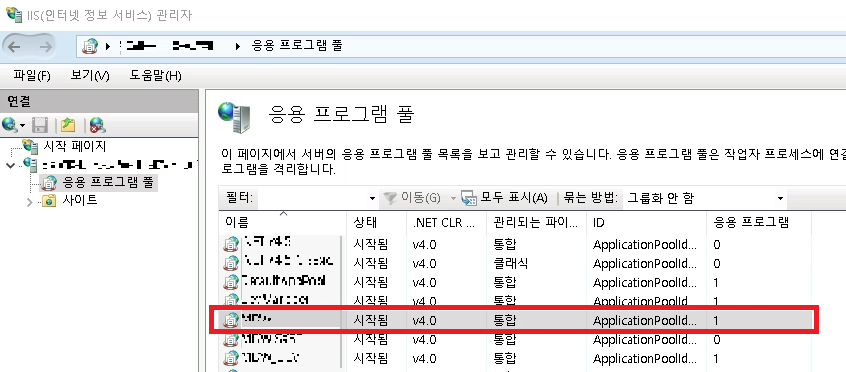Click the pool icon in the 클래식 row

(231, 263)
